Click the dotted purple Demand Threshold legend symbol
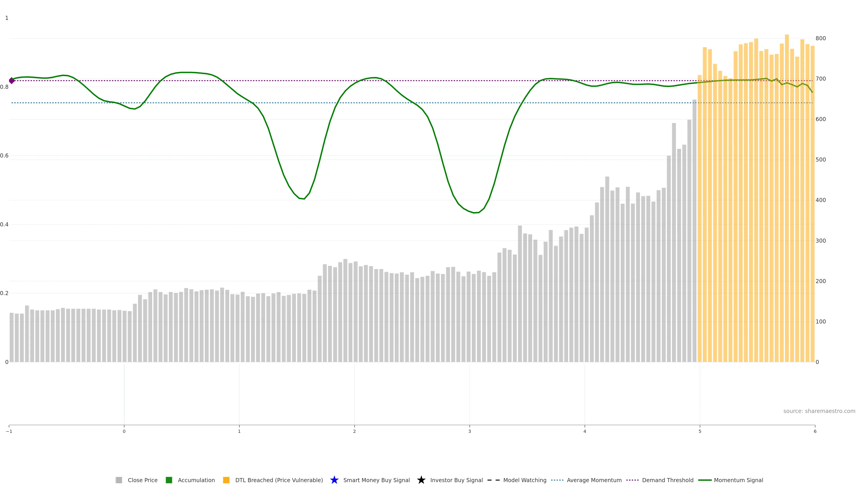The width and height of the screenshot is (868, 488). tap(632, 480)
